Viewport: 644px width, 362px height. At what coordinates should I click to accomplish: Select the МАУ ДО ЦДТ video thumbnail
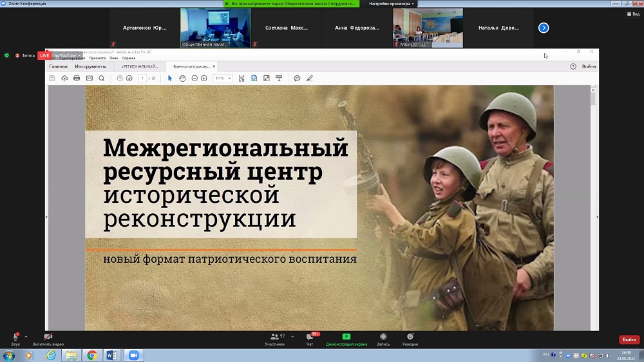click(x=428, y=28)
